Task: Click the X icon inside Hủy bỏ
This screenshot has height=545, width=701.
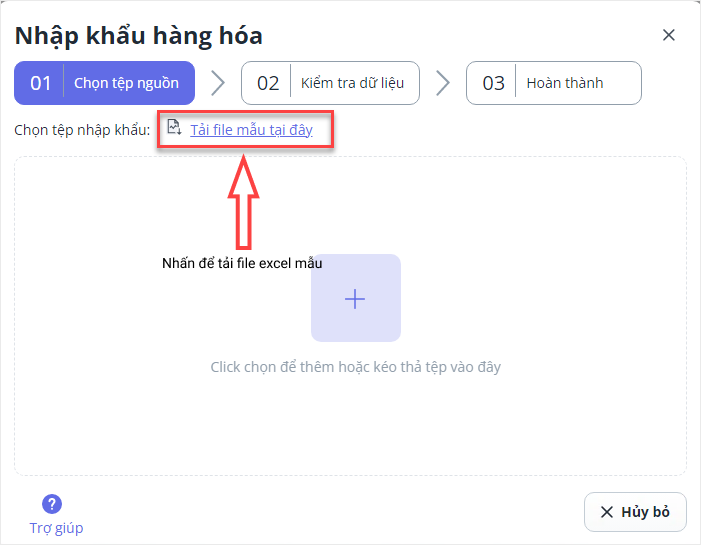Action: click(x=606, y=512)
